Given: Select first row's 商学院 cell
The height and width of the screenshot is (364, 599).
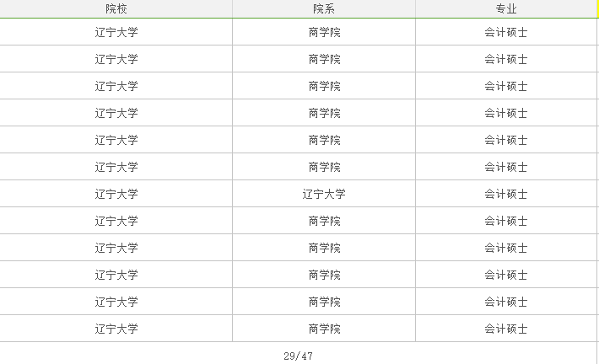Looking at the screenshot, I should point(324,32).
